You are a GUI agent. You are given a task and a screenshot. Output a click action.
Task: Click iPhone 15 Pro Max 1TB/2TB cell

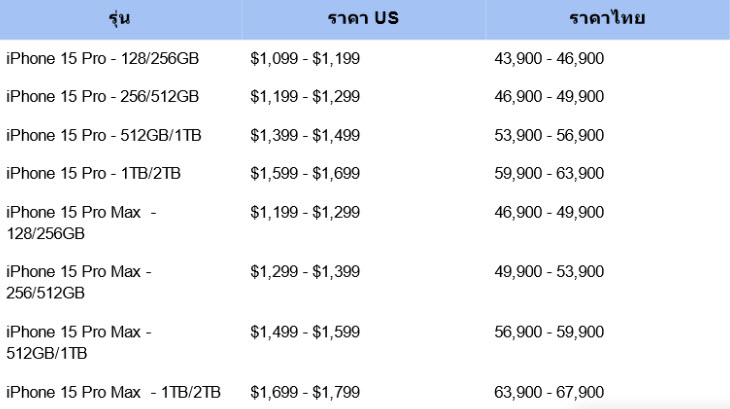tap(113, 392)
